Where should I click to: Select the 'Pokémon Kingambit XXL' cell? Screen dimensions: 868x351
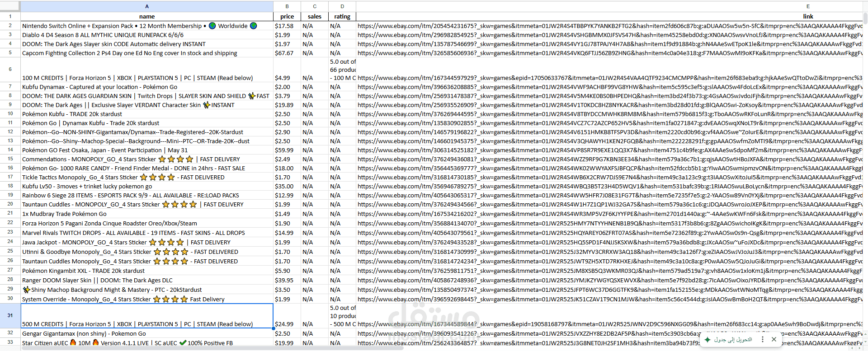(147, 271)
